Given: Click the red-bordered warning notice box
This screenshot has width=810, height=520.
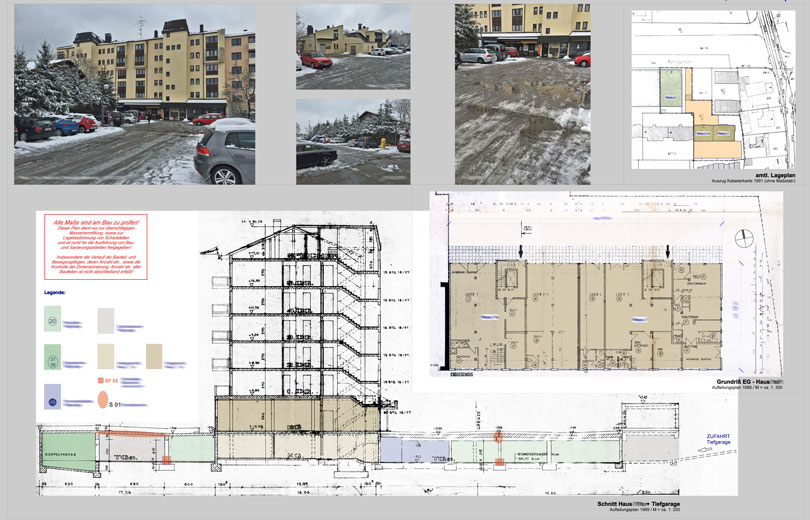Looking at the screenshot, I should [x=96, y=245].
